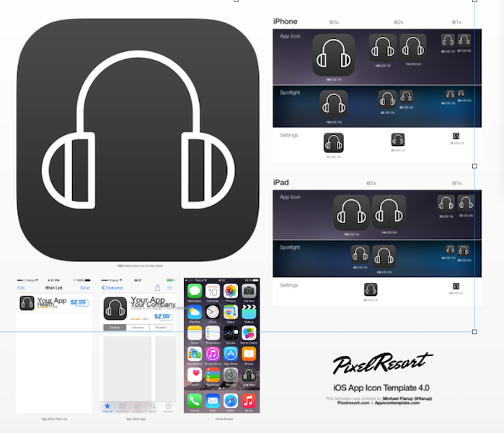
Task: Select the Featured star tab in bottom bar
Action: [x=107, y=408]
